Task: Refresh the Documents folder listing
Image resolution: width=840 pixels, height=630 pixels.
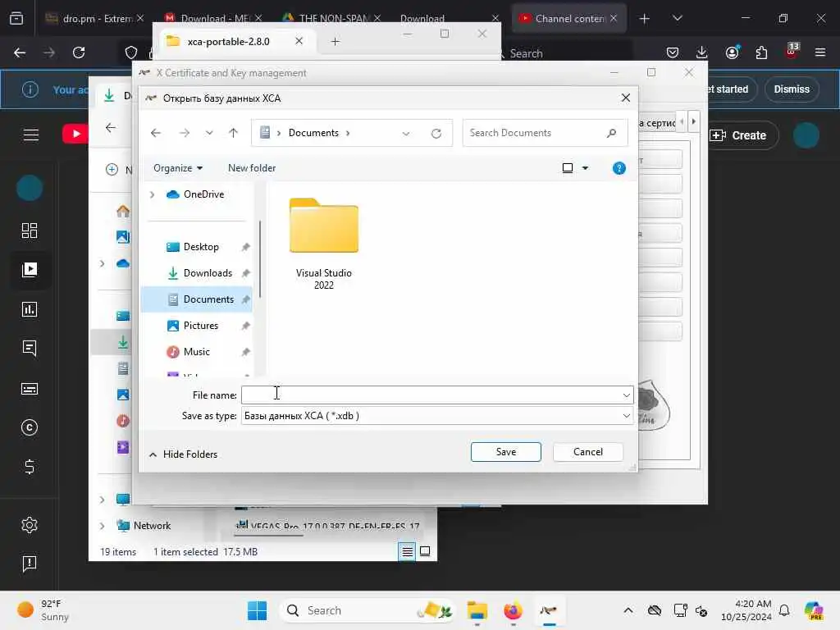Action: tap(436, 134)
